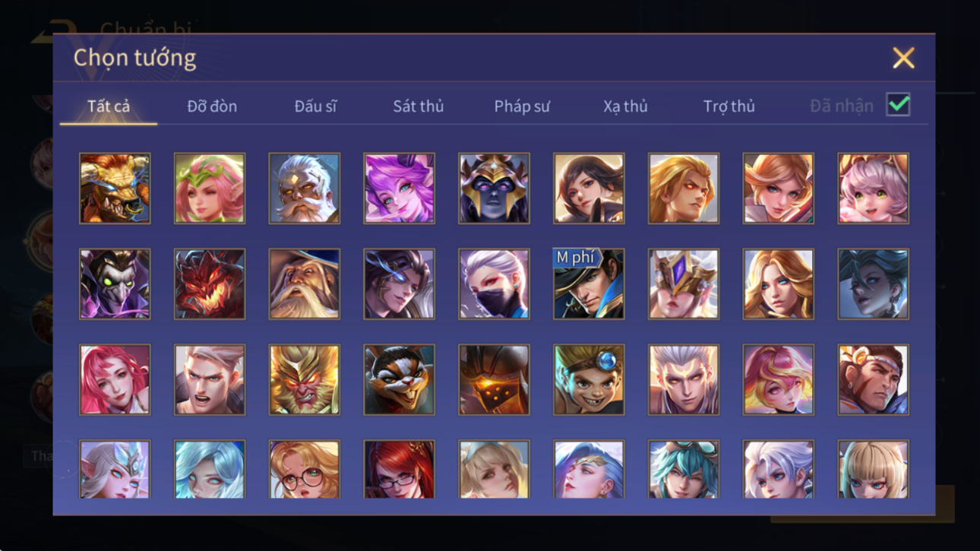Viewport: 980px width, 551px height.
Task: Choose the red-haired woman with glasses hero
Action: click(x=399, y=470)
